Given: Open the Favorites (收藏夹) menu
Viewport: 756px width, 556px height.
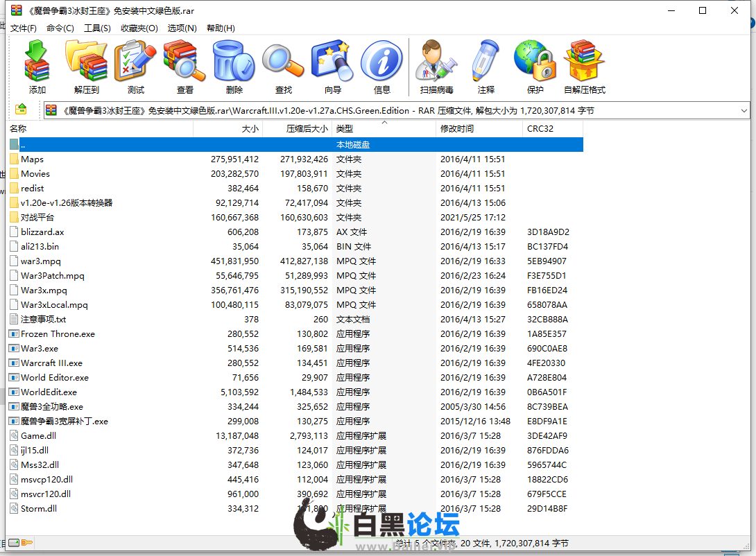Looking at the screenshot, I should click(139, 28).
